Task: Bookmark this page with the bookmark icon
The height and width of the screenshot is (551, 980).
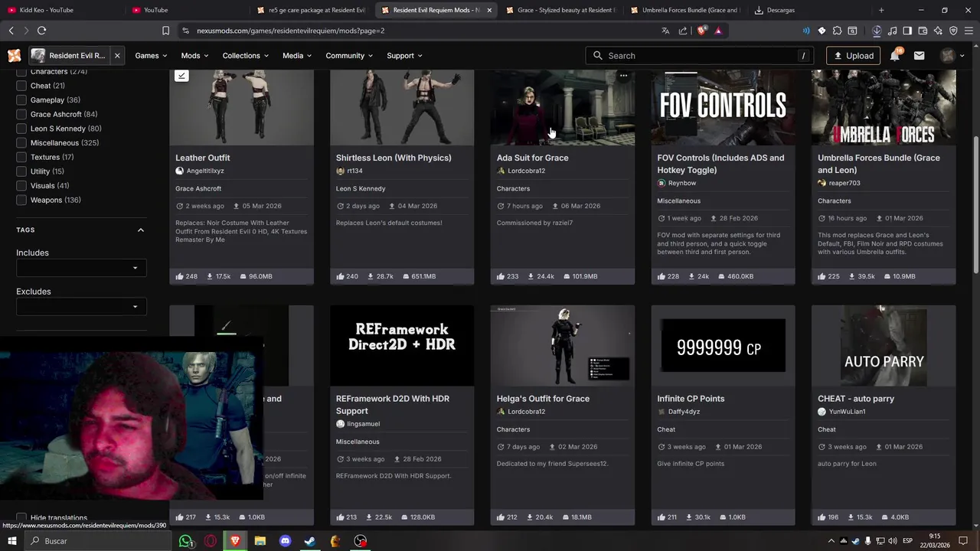Action: click(165, 31)
